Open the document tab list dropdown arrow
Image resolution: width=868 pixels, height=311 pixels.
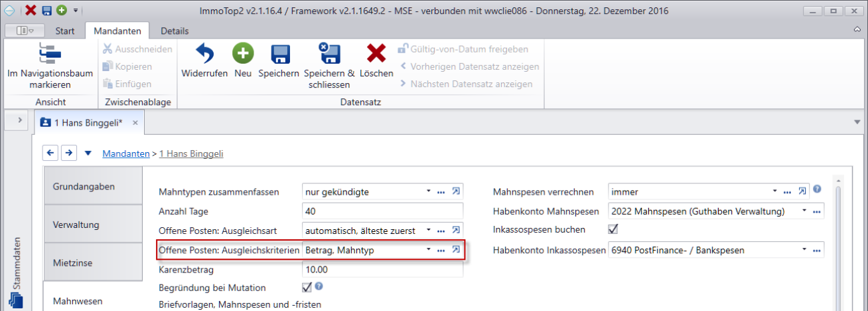coord(857,123)
